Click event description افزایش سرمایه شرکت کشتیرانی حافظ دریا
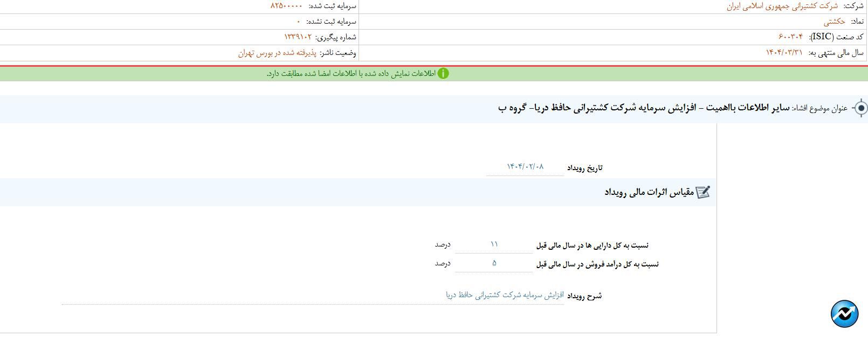868x337 pixels. pos(505,295)
